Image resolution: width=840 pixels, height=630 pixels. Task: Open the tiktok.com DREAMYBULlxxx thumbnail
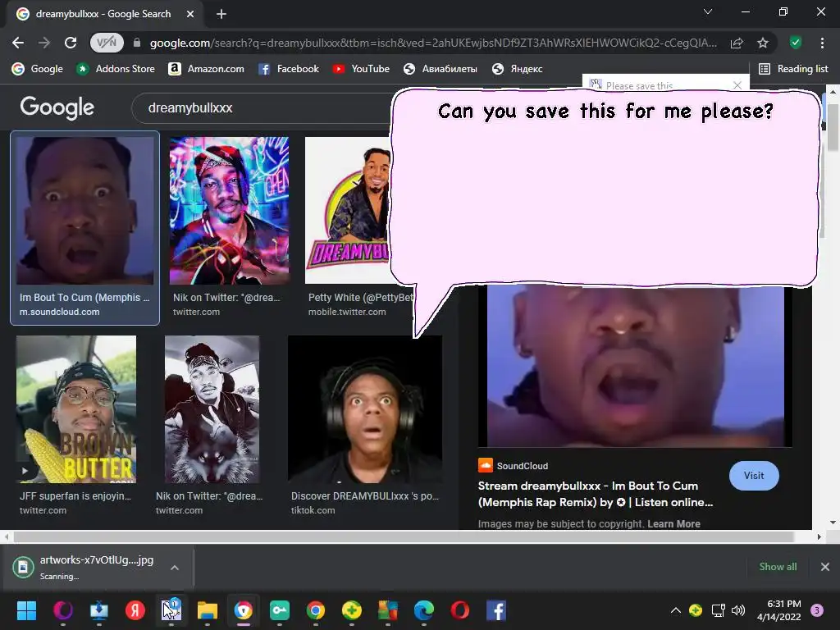[365, 409]
